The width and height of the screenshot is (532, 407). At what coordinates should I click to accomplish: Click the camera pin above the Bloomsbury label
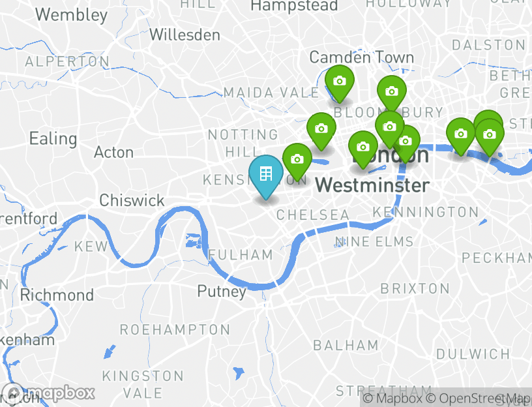pos(392,93)
